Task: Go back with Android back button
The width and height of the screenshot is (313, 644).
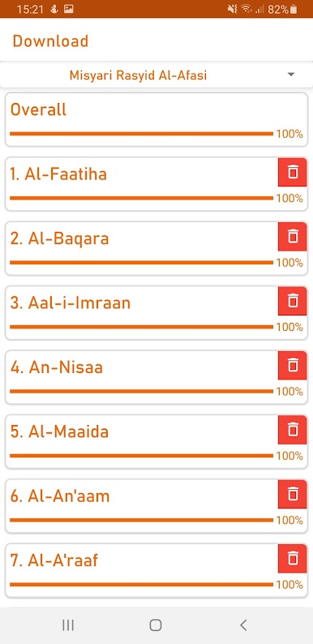Action: click(x=243, y=625)
